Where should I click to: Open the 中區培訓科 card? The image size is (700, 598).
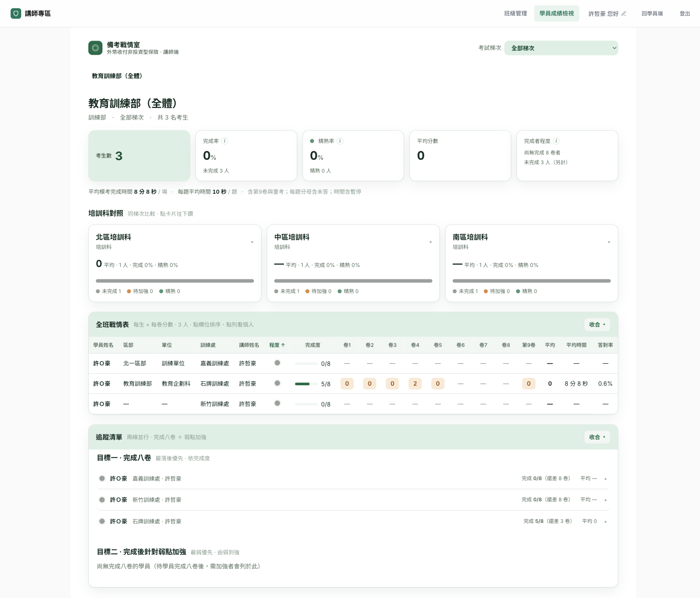(353, 263)
